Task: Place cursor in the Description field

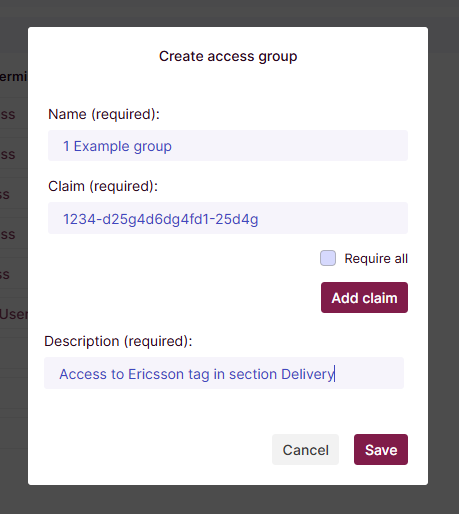Action: (224, 373)
